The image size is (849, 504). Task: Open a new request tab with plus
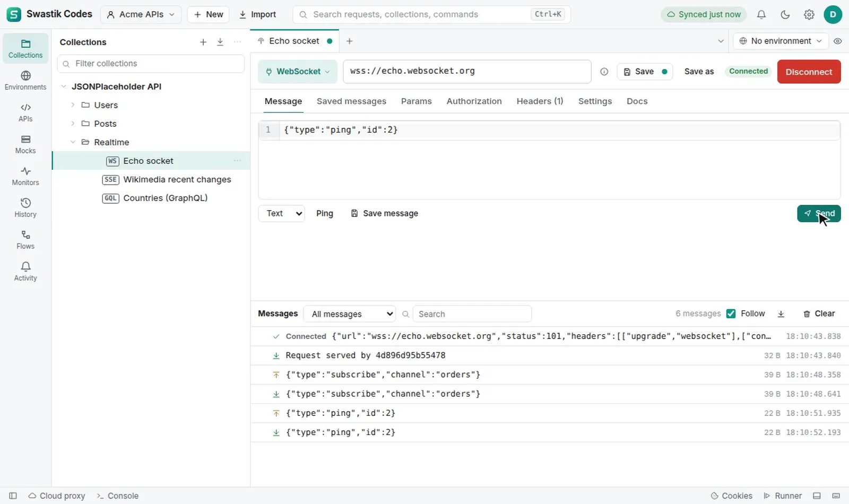(349, 41)
